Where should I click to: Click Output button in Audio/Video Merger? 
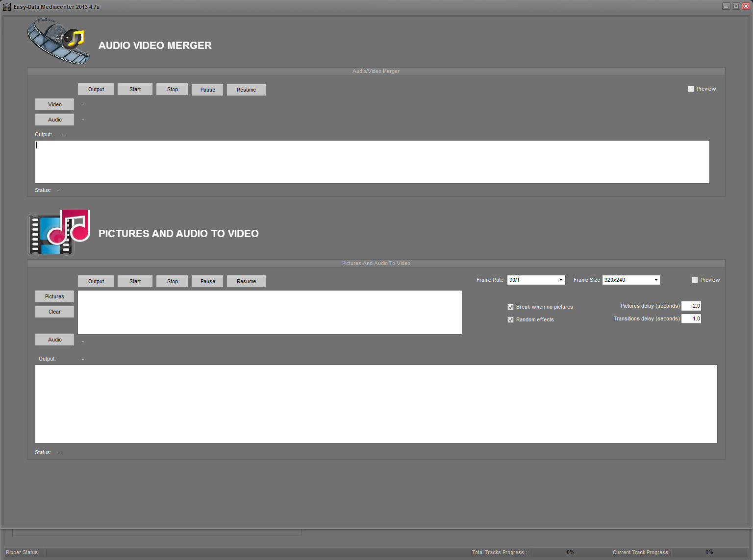[x=96, y=89]
